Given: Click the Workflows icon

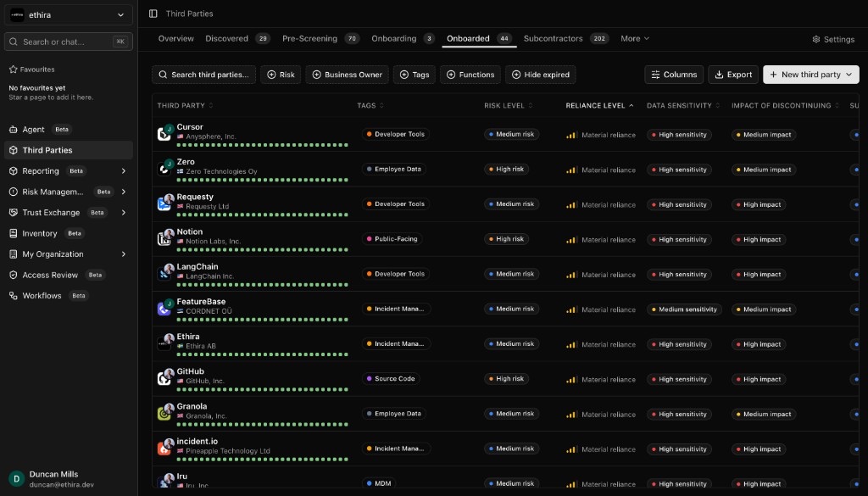Looking at the screenshot, I should (14, 296).
